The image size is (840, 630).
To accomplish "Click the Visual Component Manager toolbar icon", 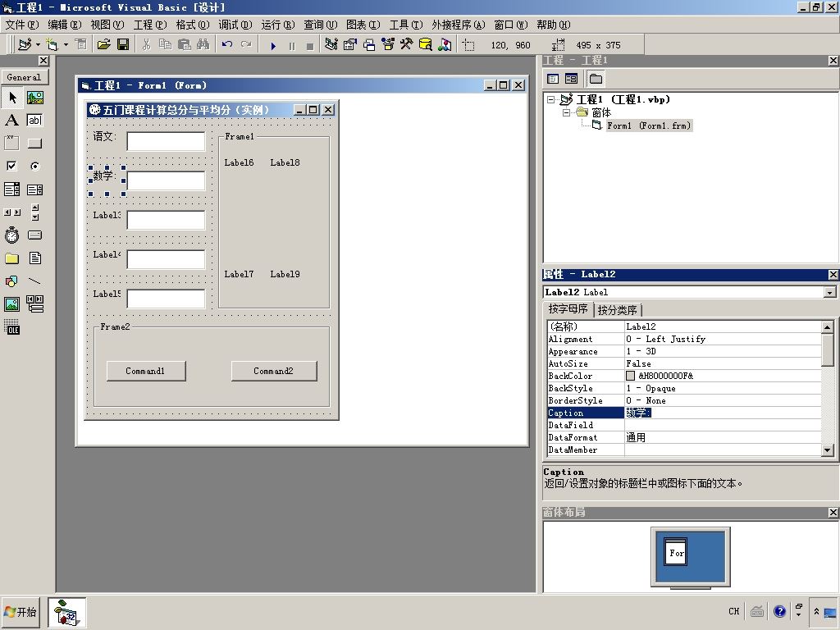I will (x=445, y=44).
